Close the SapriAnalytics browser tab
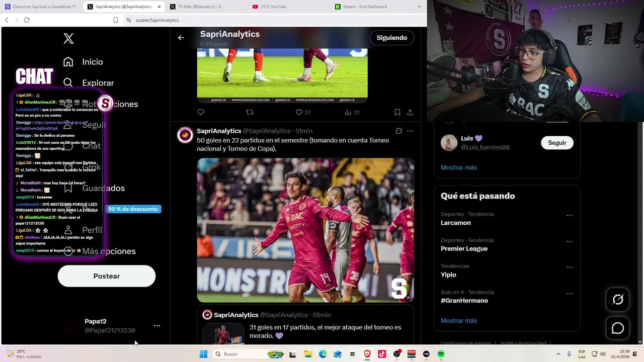This screenshot has height=362, width=644. coord(159,7)
